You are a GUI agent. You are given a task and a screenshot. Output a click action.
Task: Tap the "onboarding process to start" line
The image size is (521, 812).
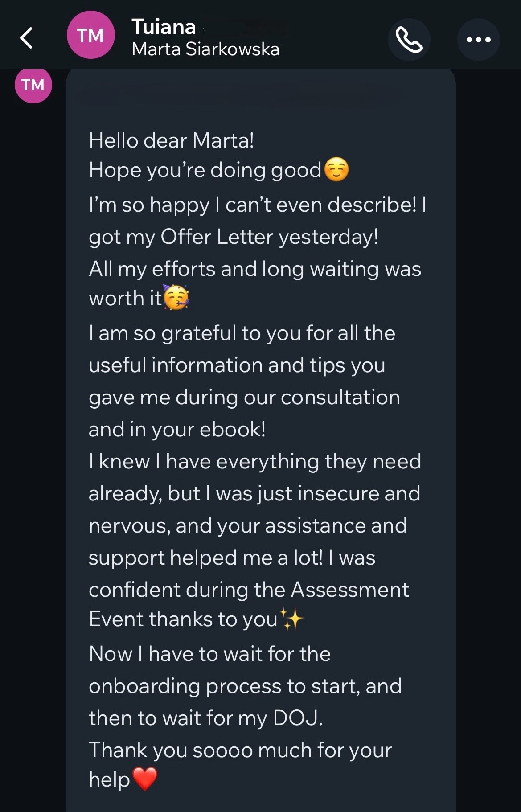pos(245,686)
